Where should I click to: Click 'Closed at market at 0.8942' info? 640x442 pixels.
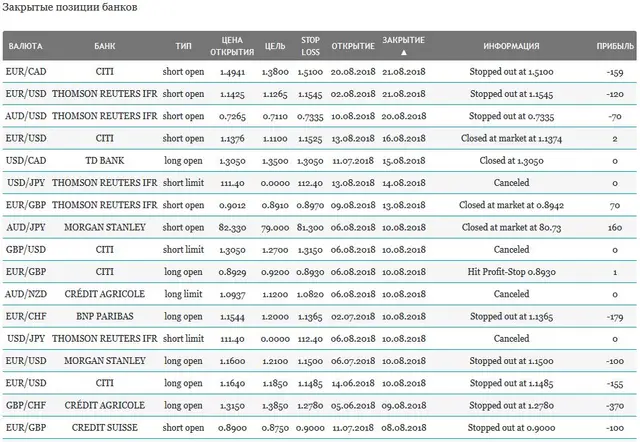coord(511,205)
